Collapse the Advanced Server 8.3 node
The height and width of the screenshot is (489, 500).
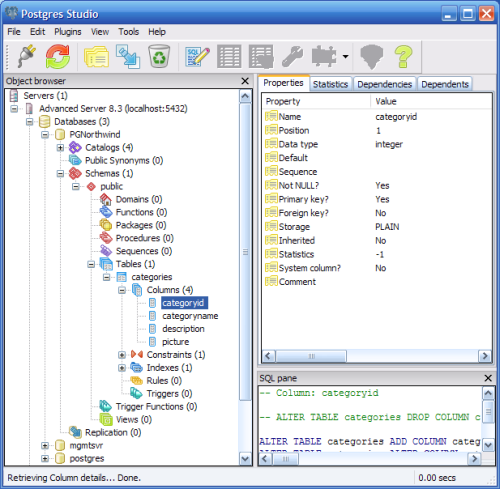click(14, 109)
